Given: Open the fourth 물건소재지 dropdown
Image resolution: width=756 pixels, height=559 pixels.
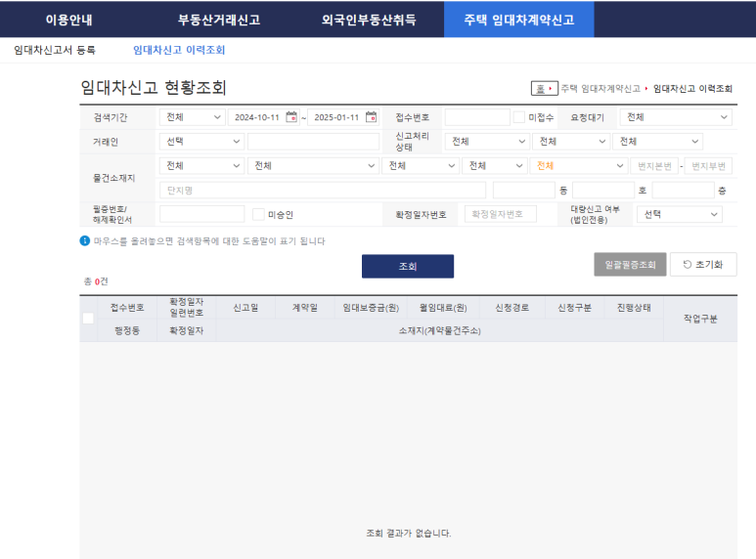Looking at the screenshot, I should click(494, 166).
